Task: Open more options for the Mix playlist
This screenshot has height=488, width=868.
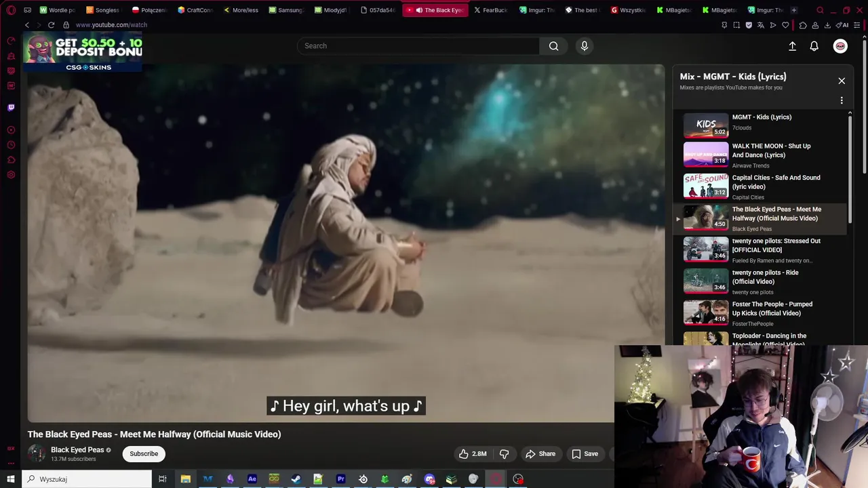Action: click(x=842, y=100)
